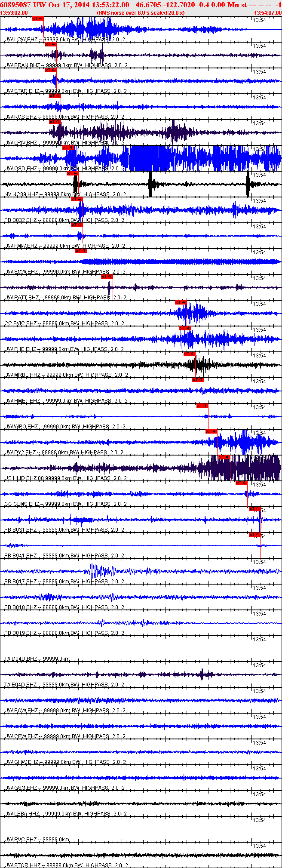Select the US.HLID BHZ 00 station label
The height and width of the screenshot is (868, 282).
coord(25,478)
